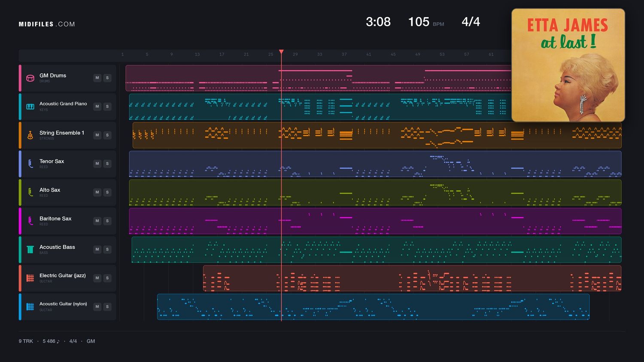Click the GM label in the footer
The height and width of the screenshot is (362, 644).
[x=91, y=341]
